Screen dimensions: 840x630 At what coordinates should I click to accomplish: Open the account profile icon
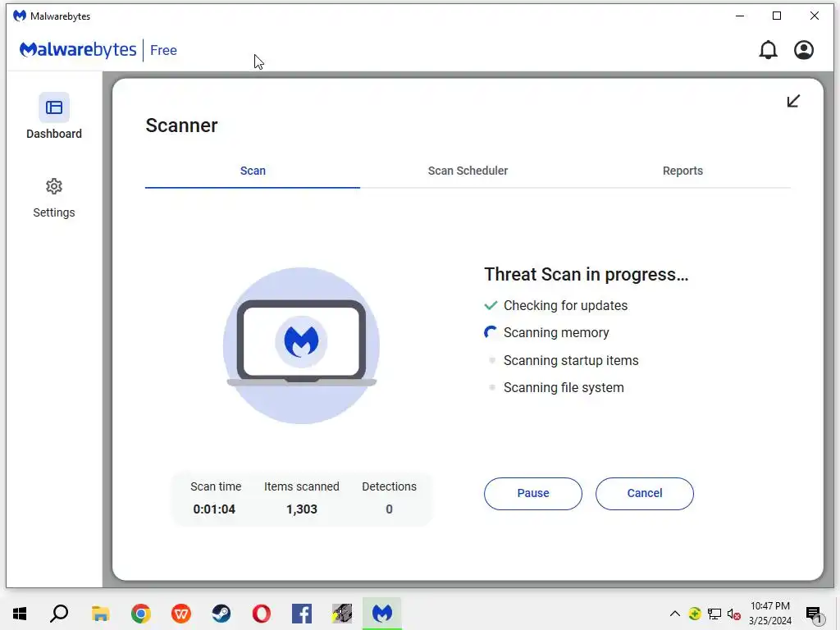pos(804,50)
